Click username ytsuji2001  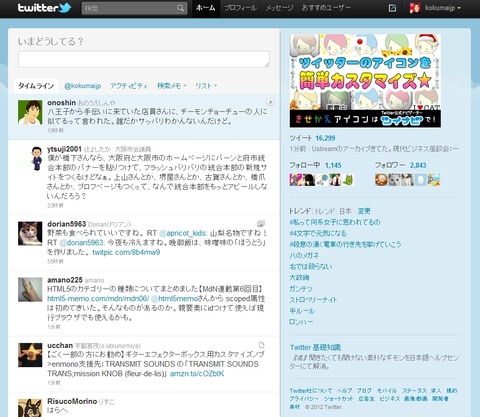pyautogui.click(x=64, y=149)
